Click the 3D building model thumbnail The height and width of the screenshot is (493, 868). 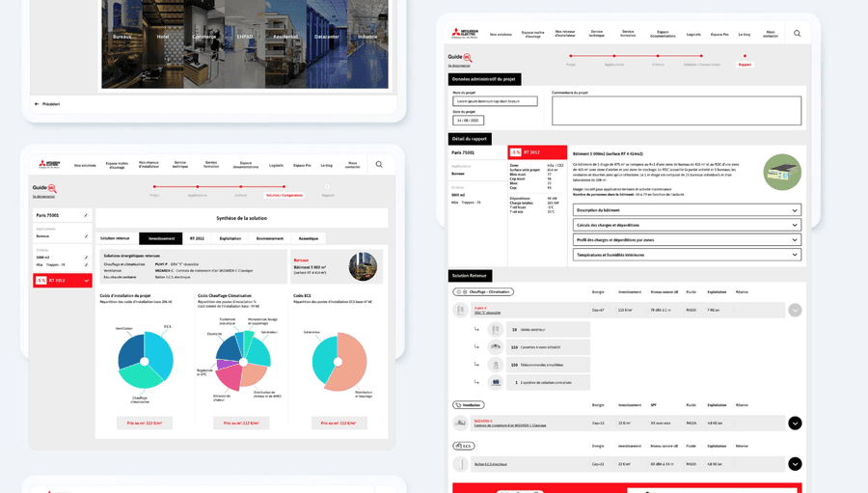tap(782, 173)
